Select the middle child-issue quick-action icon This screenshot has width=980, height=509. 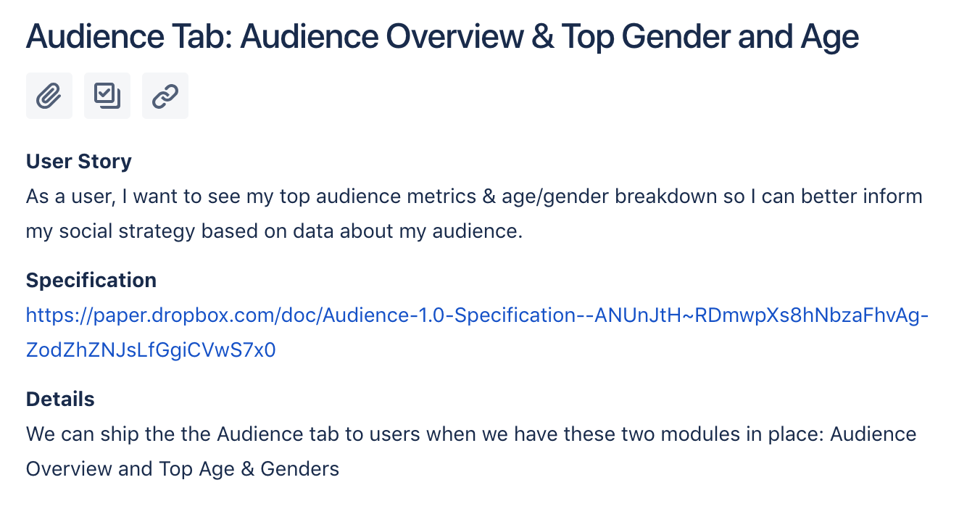click(107, 95)
